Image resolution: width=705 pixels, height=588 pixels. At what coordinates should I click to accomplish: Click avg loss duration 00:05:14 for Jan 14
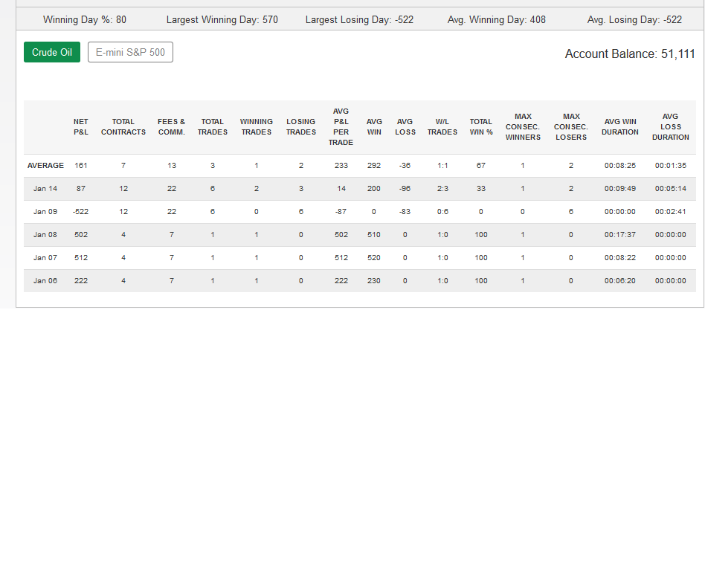[x=670, y=188]
